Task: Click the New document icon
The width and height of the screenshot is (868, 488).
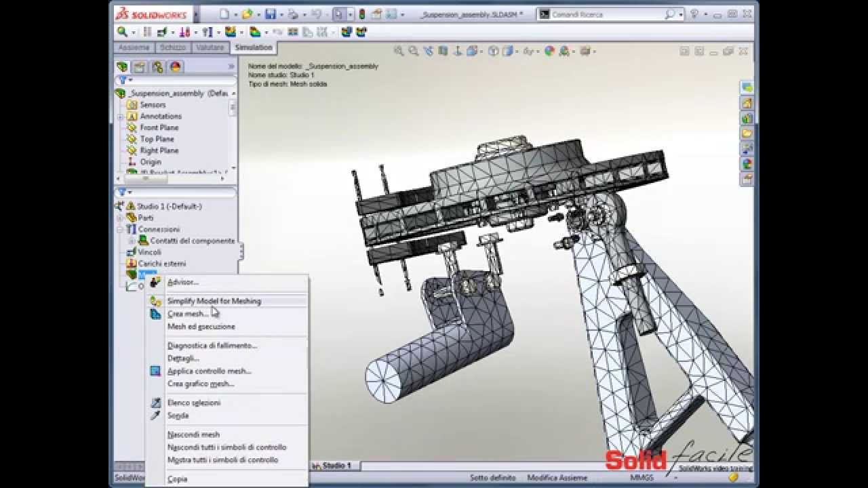Action: tap(224, 14)
